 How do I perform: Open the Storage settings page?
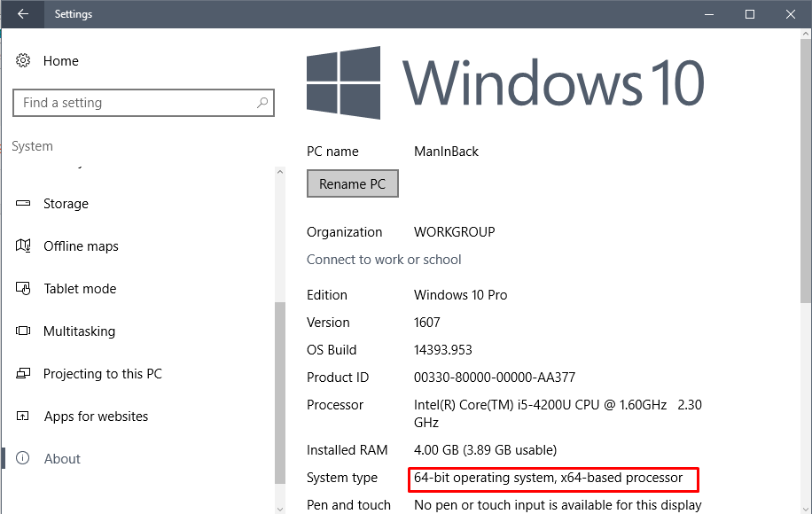(66, 204)
